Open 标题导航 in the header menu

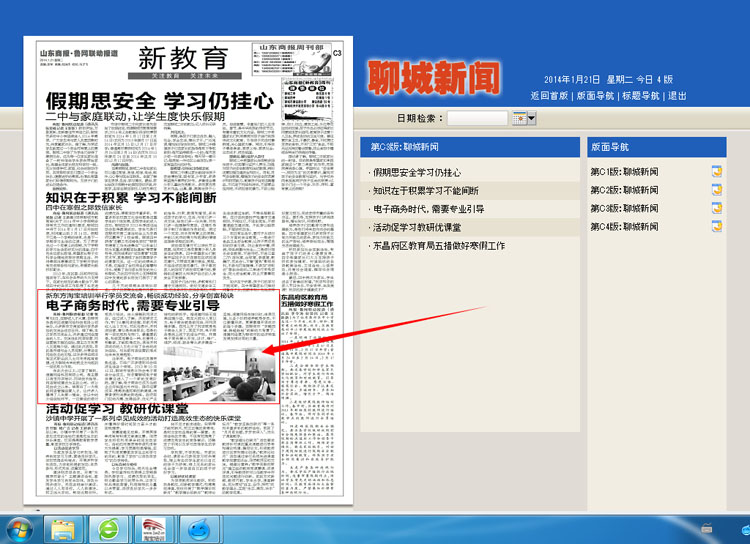[641, 96]
